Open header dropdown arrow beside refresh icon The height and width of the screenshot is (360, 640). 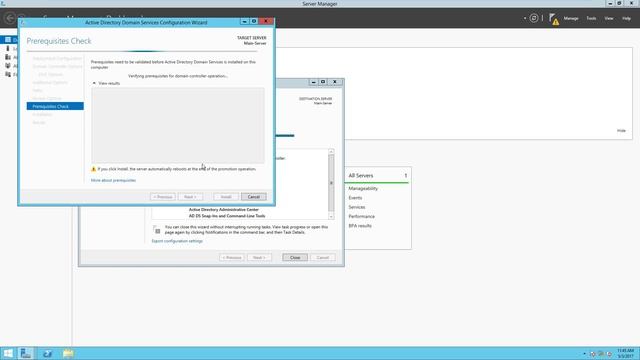point(524,18)
